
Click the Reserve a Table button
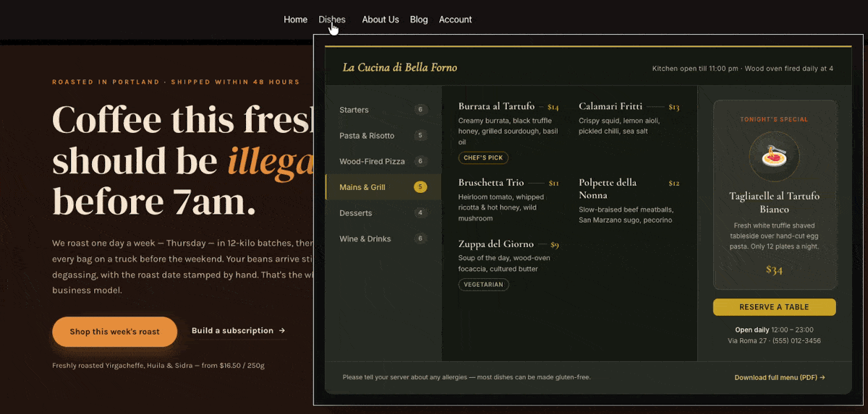click(x=774, y=307)
